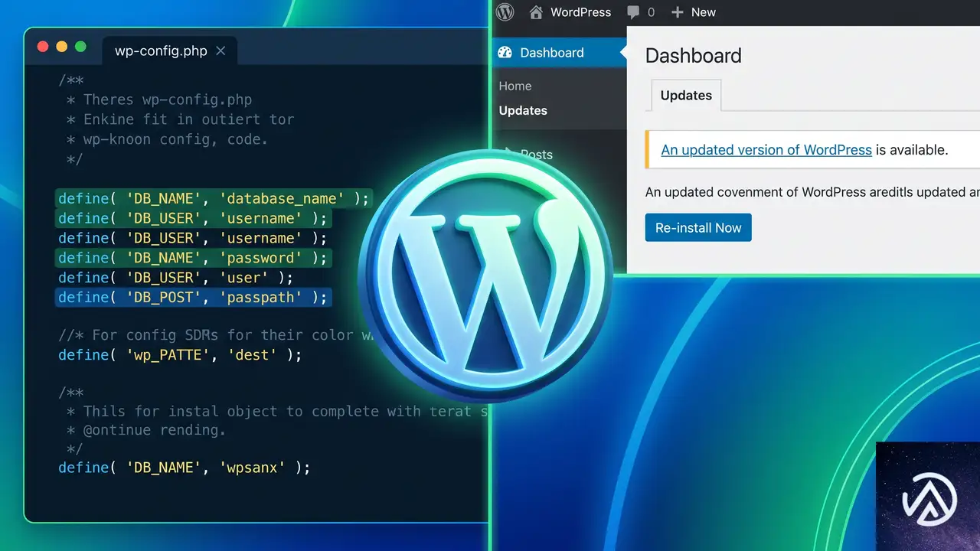This screenshot has height=551, width=980.
Task: Open Posts in the WordPress sidebar
Action: click(536, 155)
